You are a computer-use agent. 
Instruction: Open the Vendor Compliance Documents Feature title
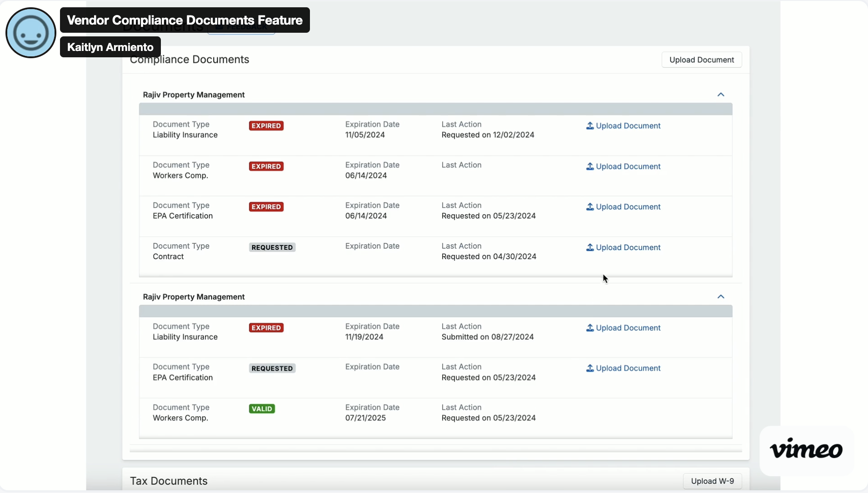[x=185, y=20]
